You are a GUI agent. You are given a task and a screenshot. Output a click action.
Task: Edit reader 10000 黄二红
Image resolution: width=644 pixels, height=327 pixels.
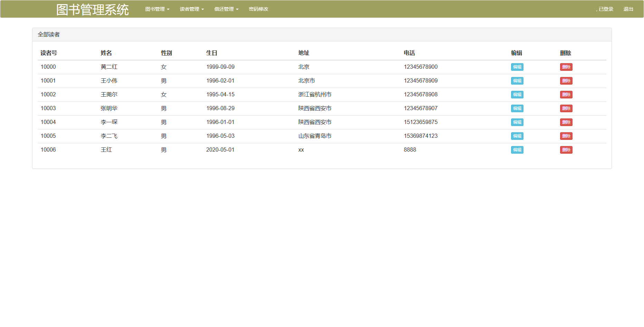click(x=517, y=67)
